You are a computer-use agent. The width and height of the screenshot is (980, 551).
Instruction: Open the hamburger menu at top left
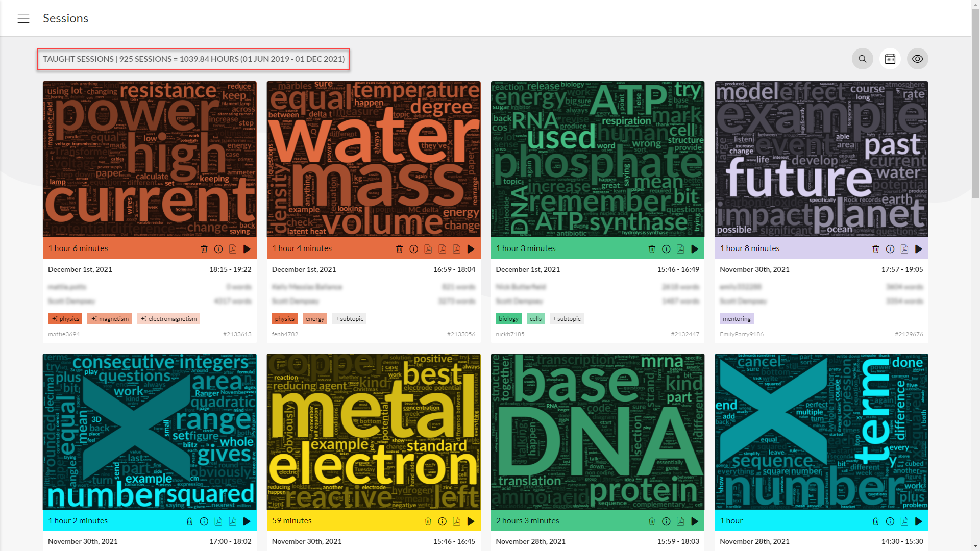pos(23,18)
